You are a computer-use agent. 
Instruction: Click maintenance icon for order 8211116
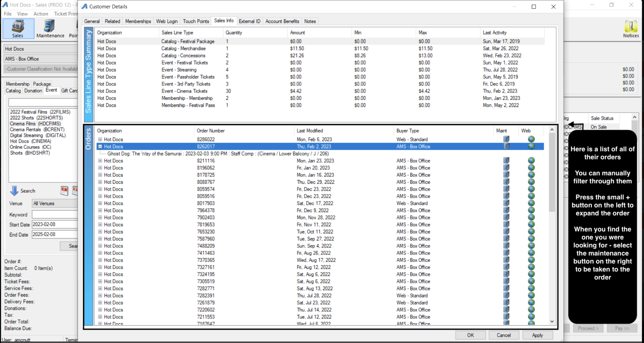(x=506, y=160)
